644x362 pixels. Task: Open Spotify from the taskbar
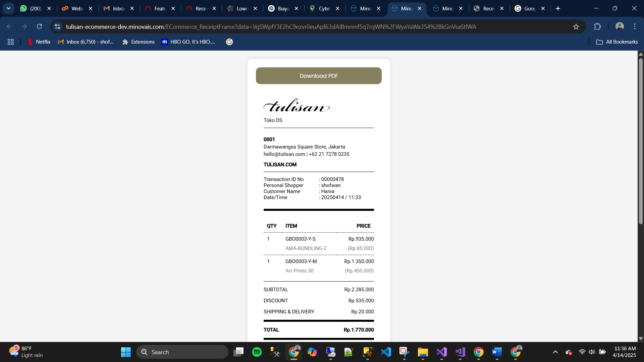pyautogui.click(x=257, y=352)
